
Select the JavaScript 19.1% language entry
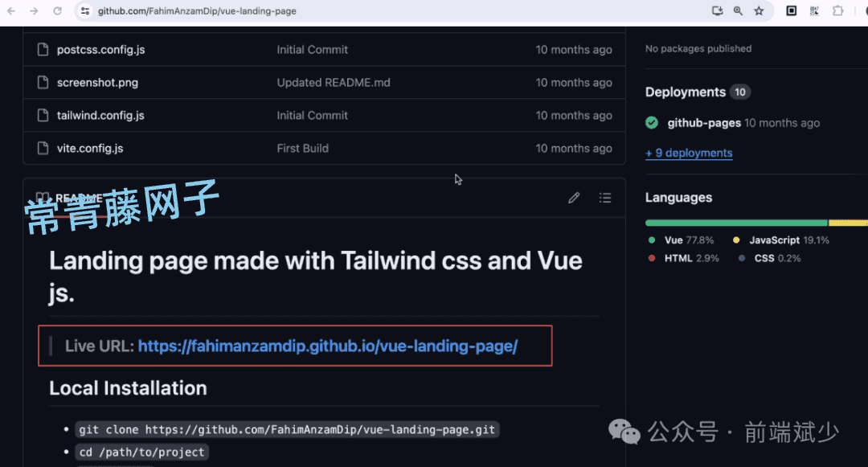click(781, 240)
